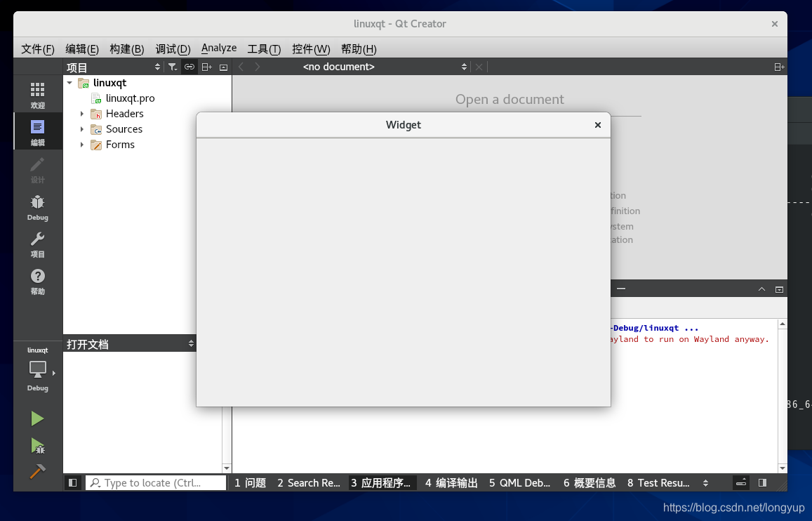Open the Welcome mode grid icon
This screenshot has height=521, width=812.
tap(37, 94)
